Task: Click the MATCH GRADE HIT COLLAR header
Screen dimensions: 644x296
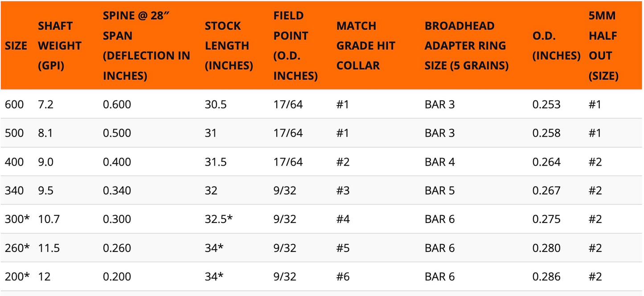Action: coord(366,46)
